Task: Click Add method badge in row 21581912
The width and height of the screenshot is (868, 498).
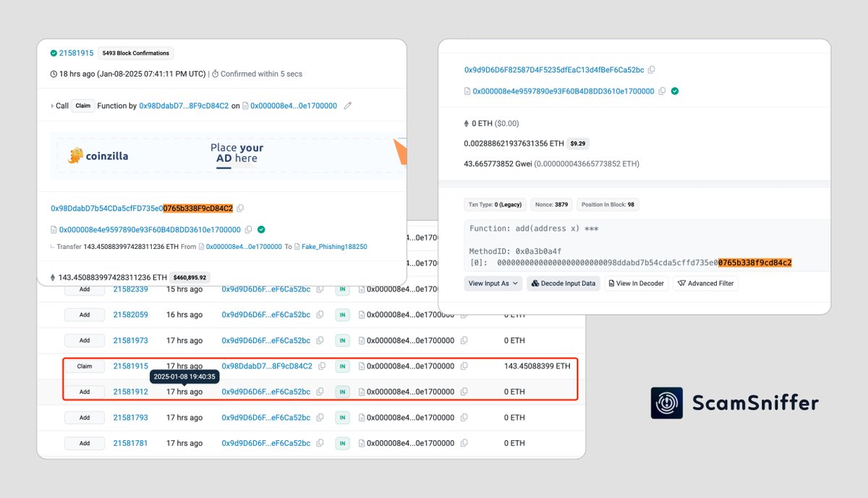Action: (x=85, y=392)
